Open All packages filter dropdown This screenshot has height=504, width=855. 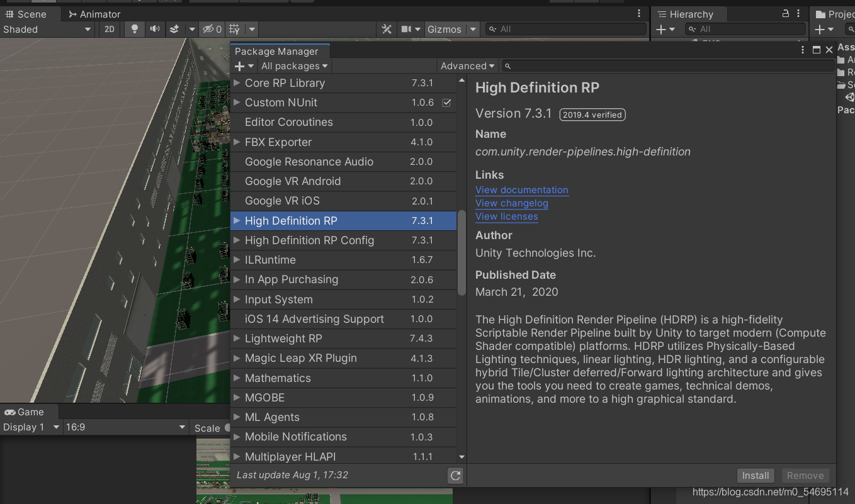click(295, 66)
